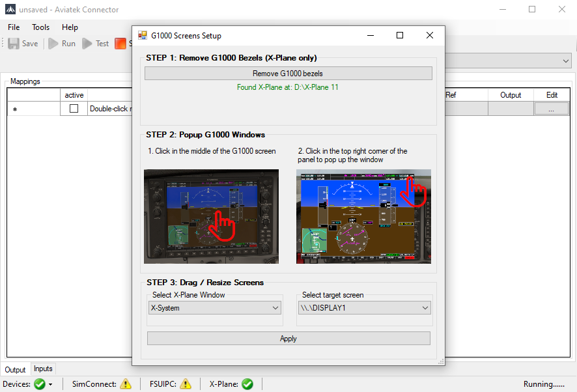Click the Remove G1000 bezels button
Screen dimensions: 577x392
point(288,74)
